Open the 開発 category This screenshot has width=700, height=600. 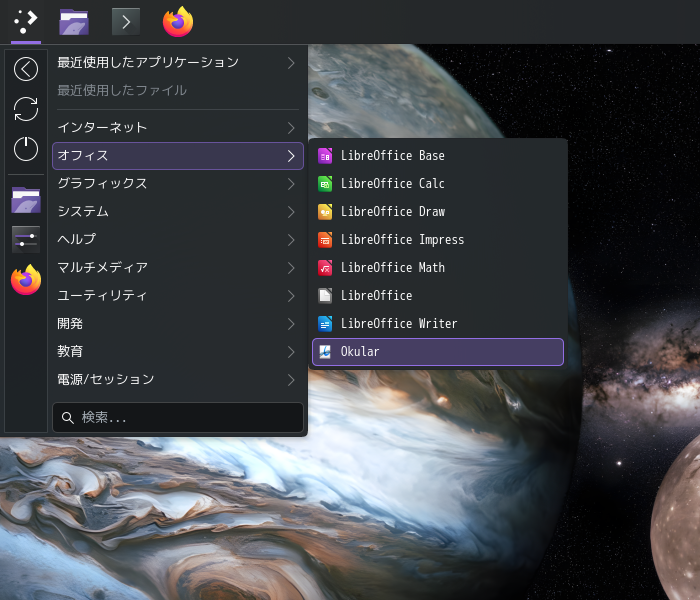point(178,324)
